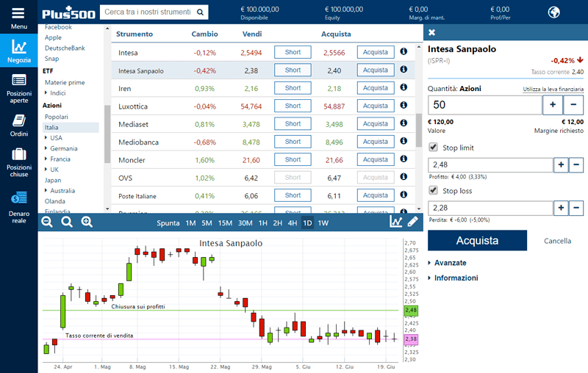Expand the Francia stocks category
588x373 pixels.
pyautogui.click(x=57, y=159)
